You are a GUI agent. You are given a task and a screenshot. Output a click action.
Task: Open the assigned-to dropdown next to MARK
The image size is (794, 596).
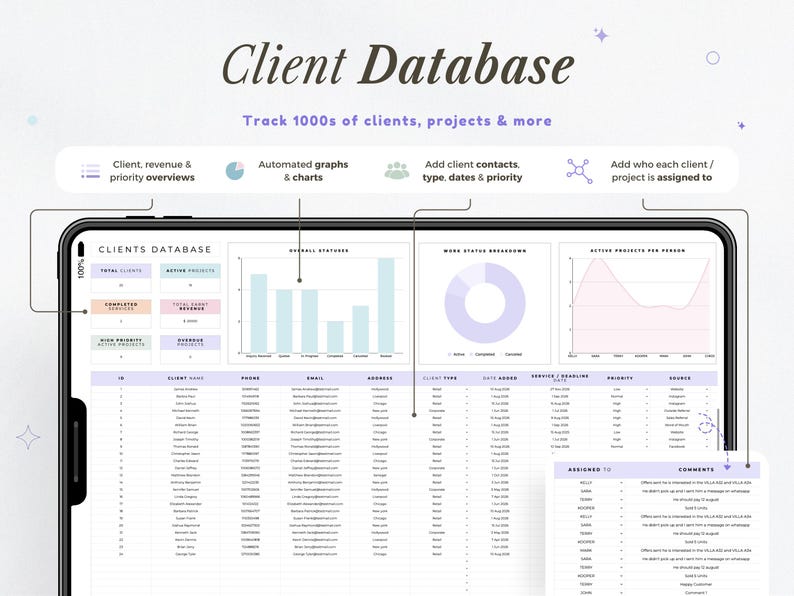click(x=621, y=550)
